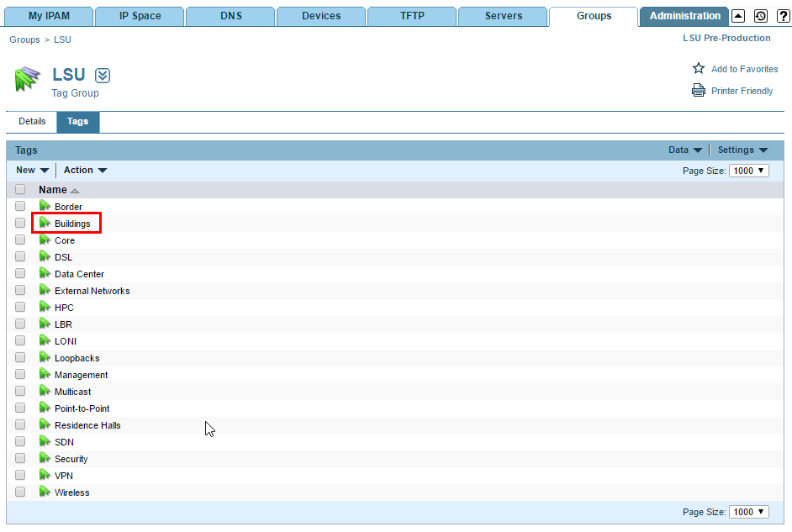792x532 pixels.
Task: Switch to the TFTP tab
Action: coord(412,16)
